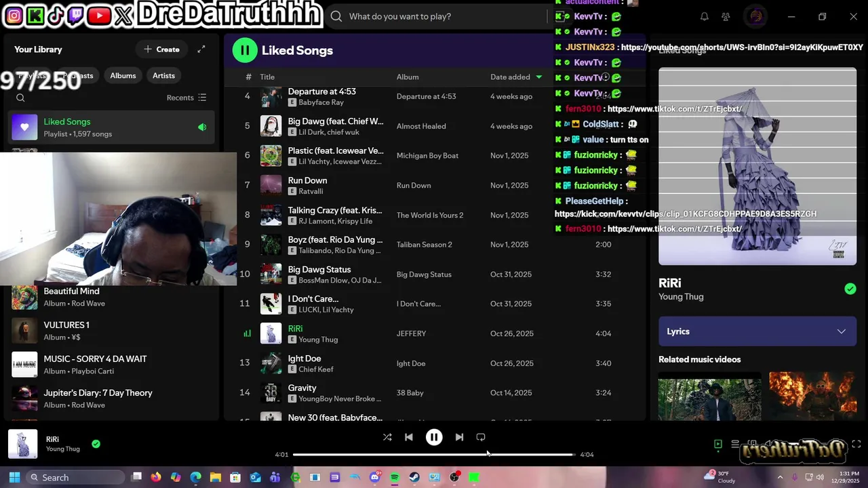Open the Young Thug link in right panel
868x488 pixels.
coord(681,297)
